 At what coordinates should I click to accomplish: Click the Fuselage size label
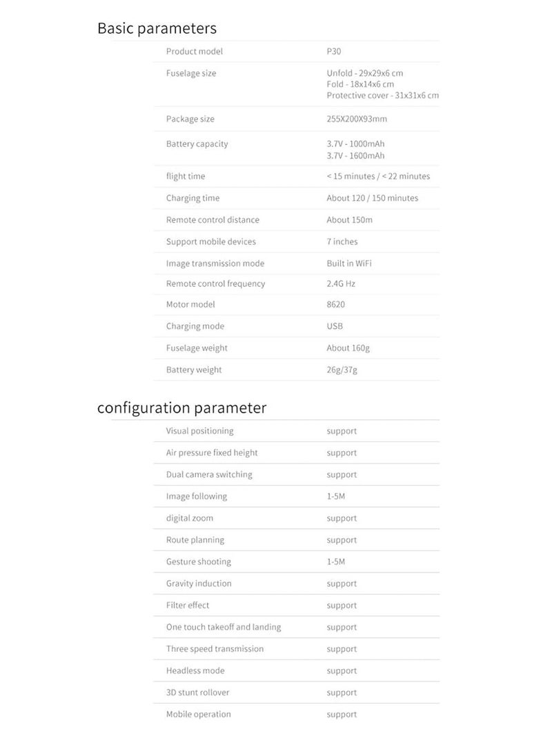click(191, 73)
